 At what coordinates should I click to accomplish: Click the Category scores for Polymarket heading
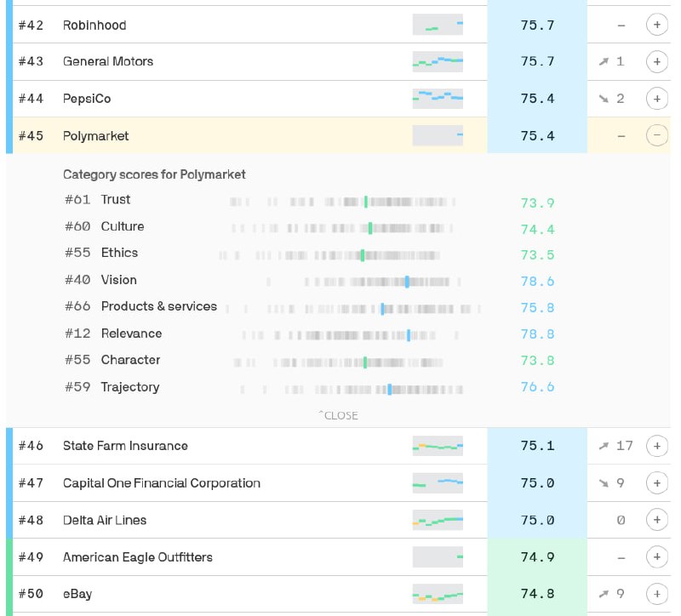(154, 174)
